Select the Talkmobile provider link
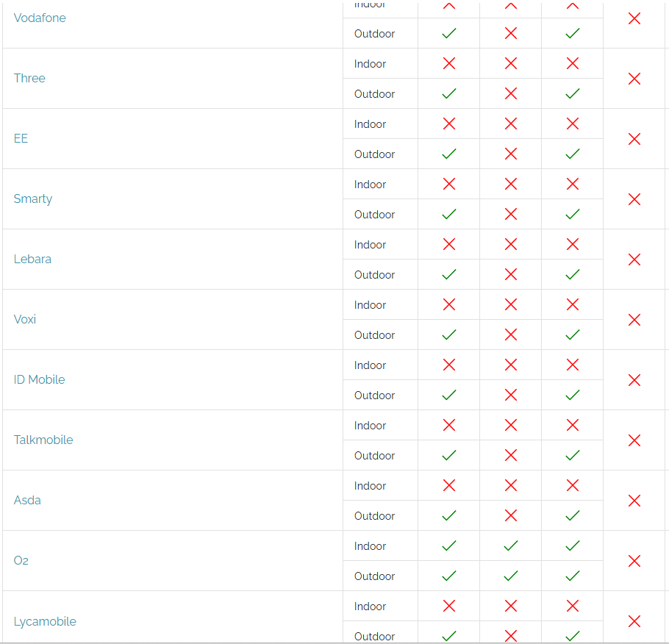 (x=43, y=440)
